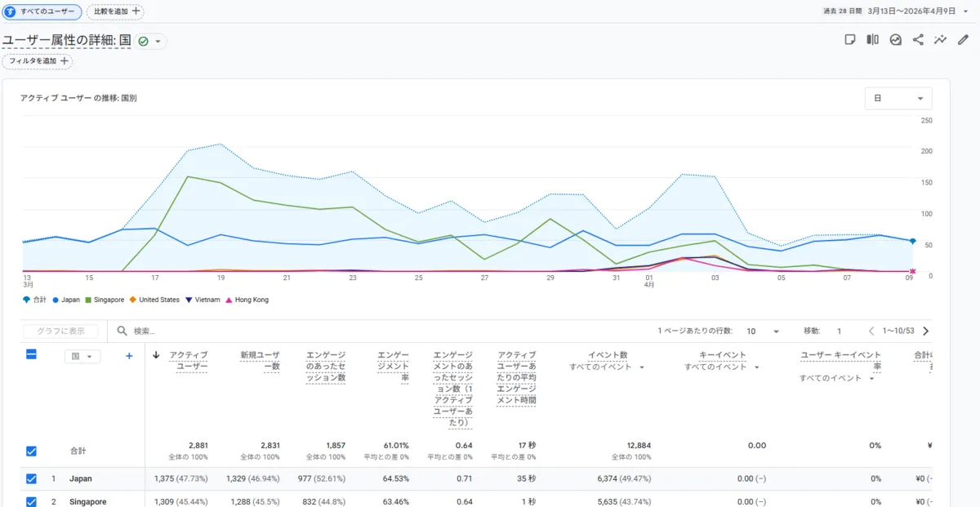The width and height of the screenshot is (980, 507).
Task: Uncheck the Singapore row checkbox
Action: point(32,501)
